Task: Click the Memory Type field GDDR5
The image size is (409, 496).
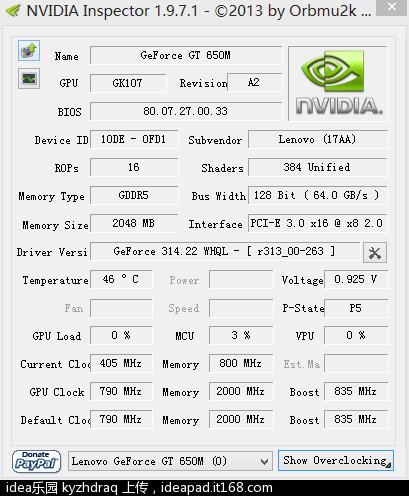Action: [x=134, y=195]
